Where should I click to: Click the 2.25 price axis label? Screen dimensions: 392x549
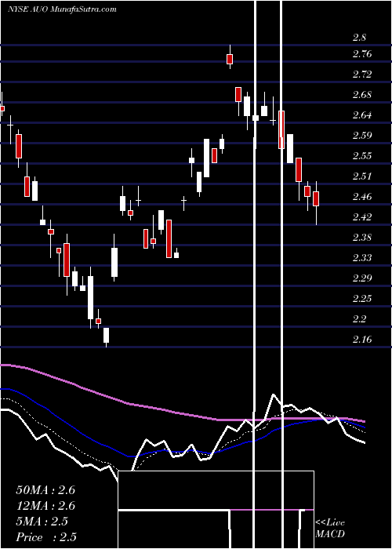[362, 298]
